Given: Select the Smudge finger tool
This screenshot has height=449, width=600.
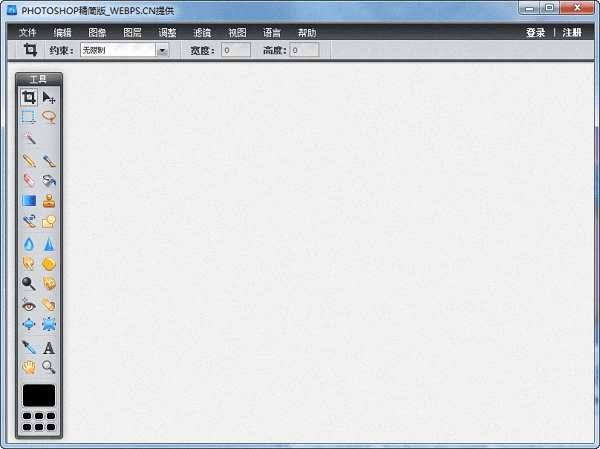Looking at the screenshot, I should (x=29, y=264).
